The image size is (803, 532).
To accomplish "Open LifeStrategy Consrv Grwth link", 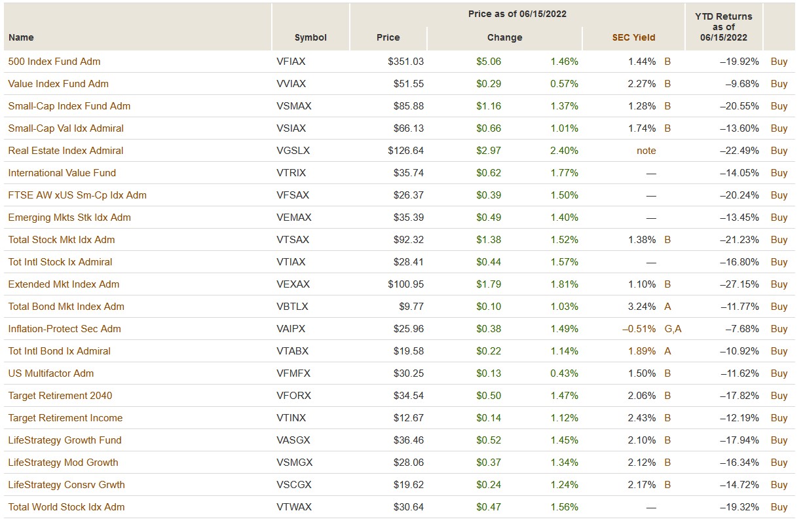I will tap(66, 485).
